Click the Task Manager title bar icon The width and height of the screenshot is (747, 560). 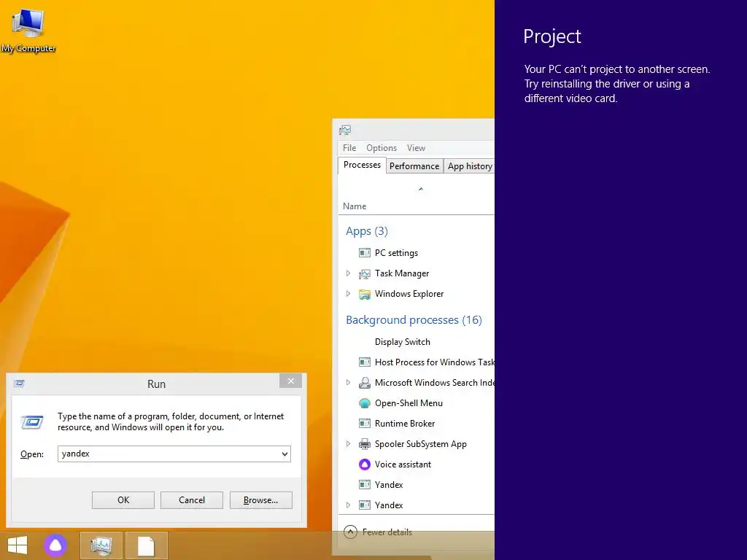345,130
